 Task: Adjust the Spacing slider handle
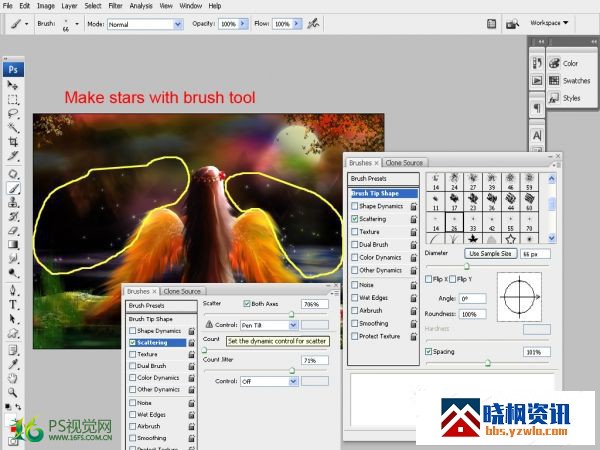pyautogui.click(x=488, y=362)
